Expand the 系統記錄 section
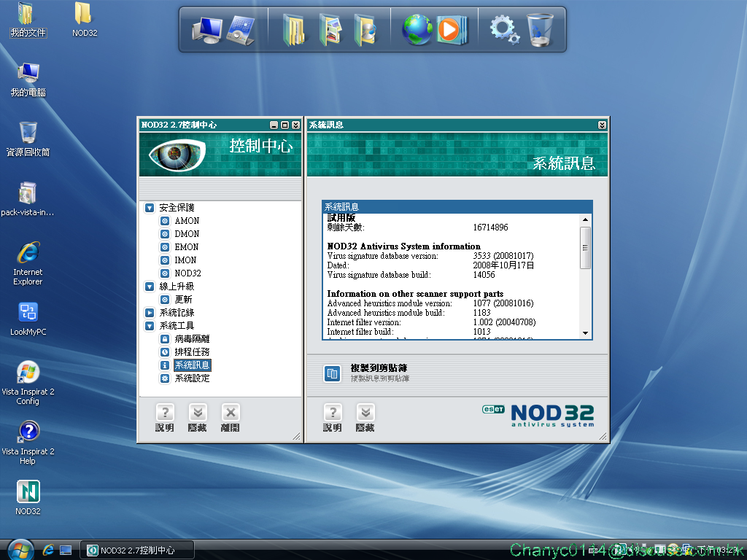The image size is (747, 560). tap(150, 313)
